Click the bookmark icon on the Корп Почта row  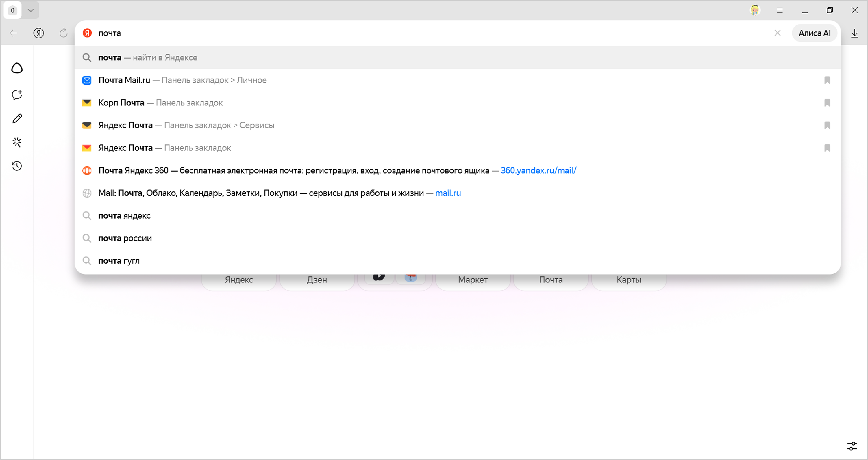(x=827, y=103)
